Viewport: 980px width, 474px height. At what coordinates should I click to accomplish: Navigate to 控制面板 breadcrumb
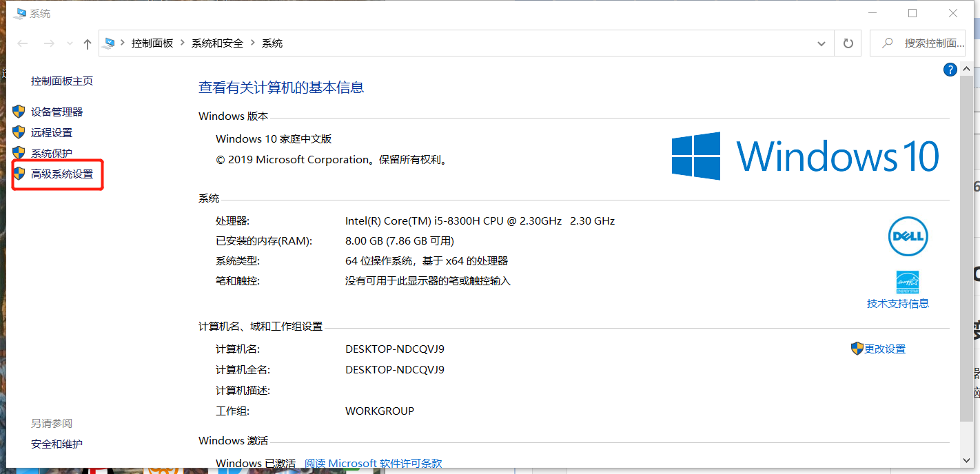[152, 43]
